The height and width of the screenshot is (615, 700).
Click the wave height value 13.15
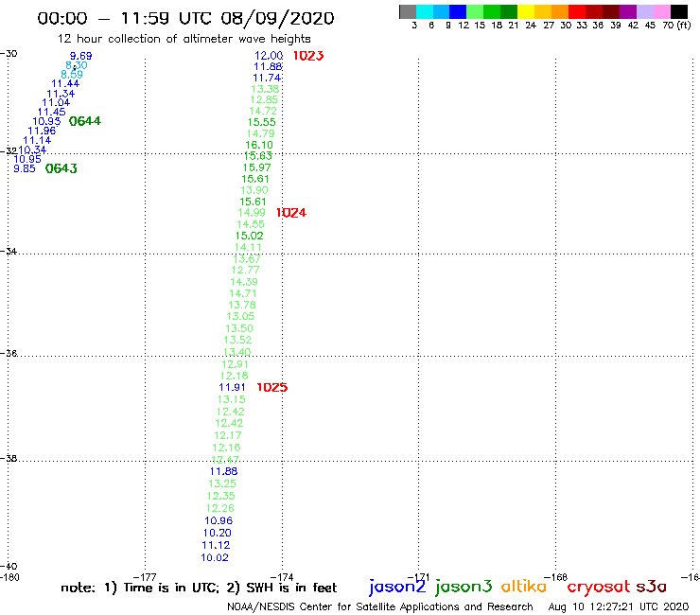(x=231, y=399)
